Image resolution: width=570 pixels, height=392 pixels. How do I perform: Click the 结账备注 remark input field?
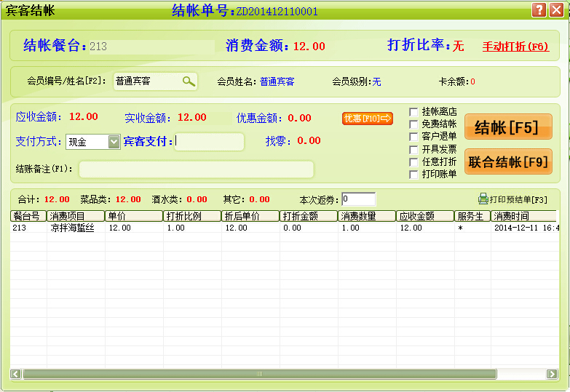tap(196, 169)
